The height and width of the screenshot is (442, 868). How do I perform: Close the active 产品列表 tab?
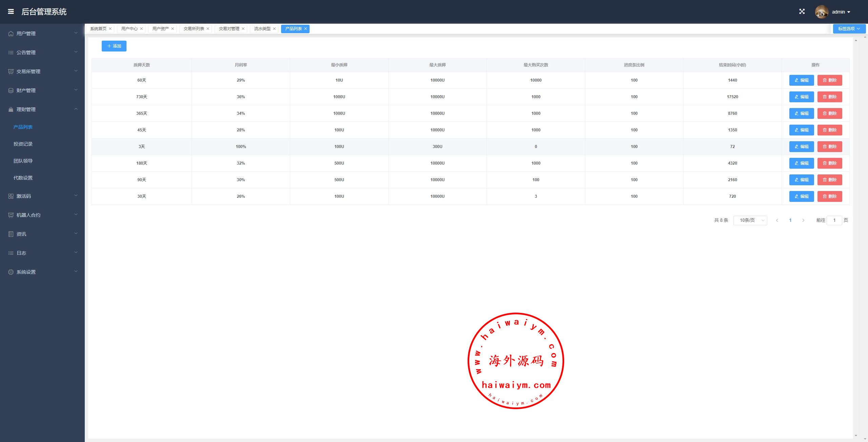click(x=305, y=29)
